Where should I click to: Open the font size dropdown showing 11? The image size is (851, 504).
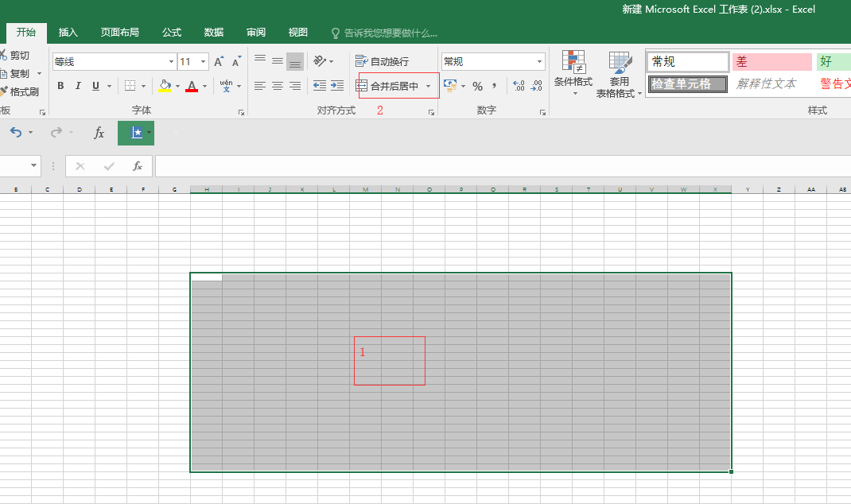pos(204,62)
